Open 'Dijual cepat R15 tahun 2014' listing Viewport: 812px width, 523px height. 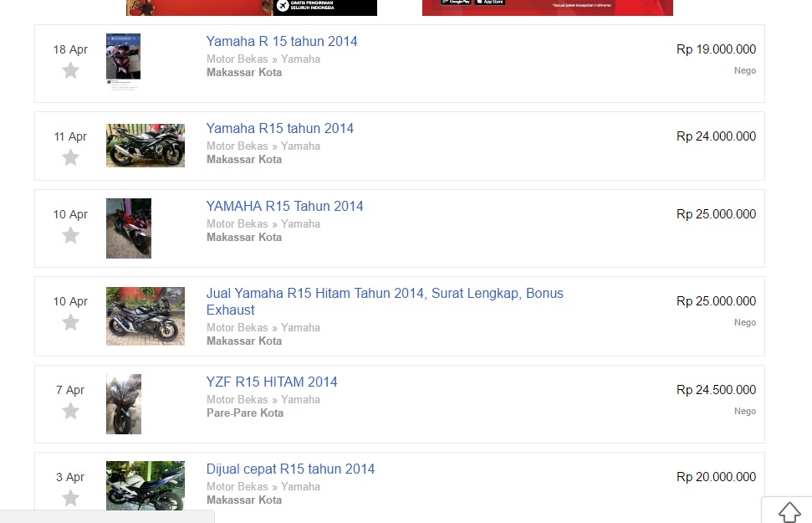point(290,469)
